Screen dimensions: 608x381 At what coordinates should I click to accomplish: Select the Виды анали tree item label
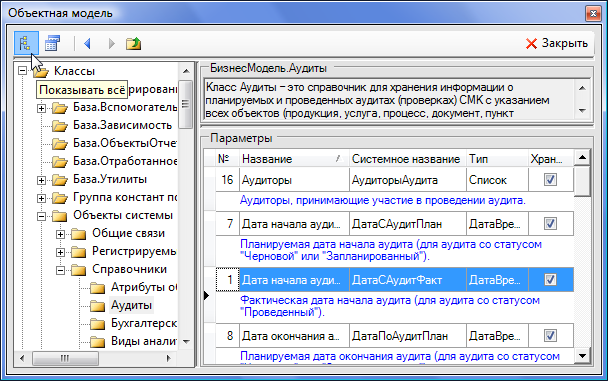(x=144, y=341)
